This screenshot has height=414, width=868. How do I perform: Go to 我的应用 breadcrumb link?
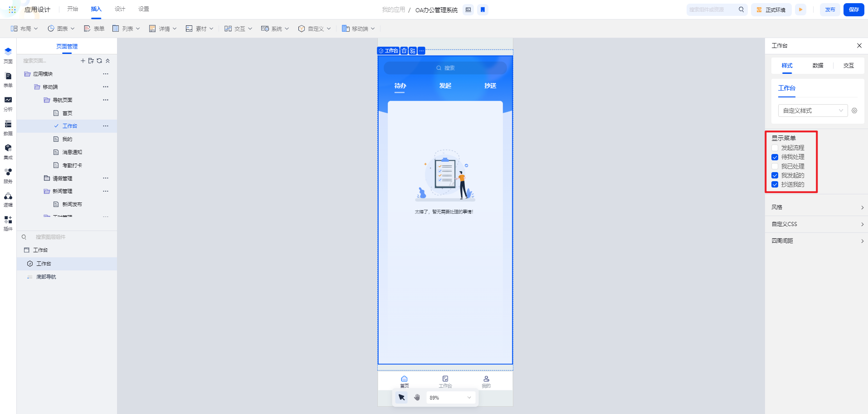394,10
